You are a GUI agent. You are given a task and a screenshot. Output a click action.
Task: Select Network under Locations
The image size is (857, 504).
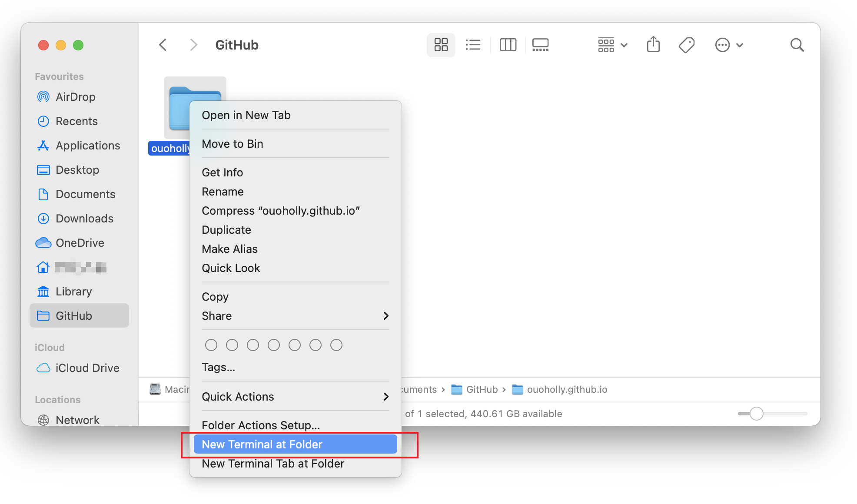click(x=77, y=420)
